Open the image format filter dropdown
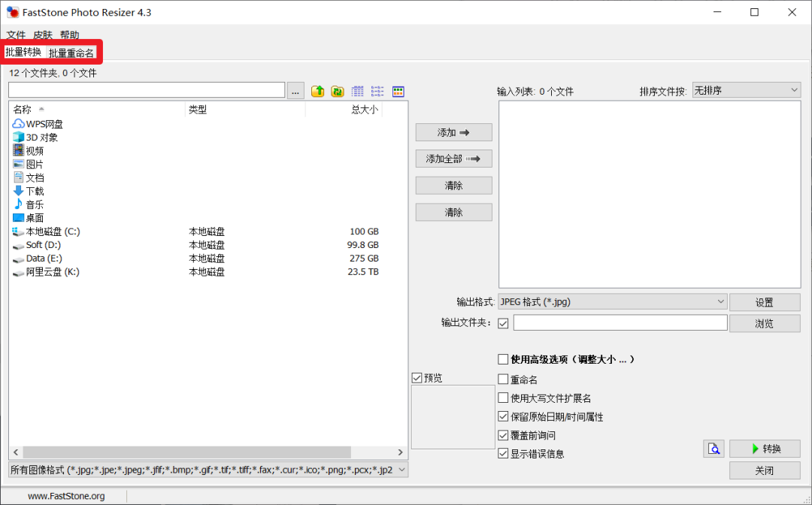Screen dimensions: 812x505 (208, 470)
